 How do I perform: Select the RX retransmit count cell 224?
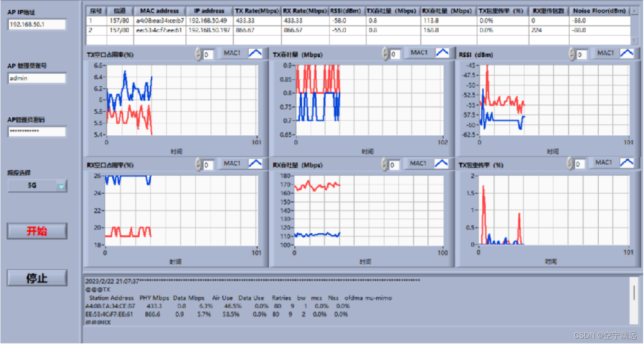549,30
